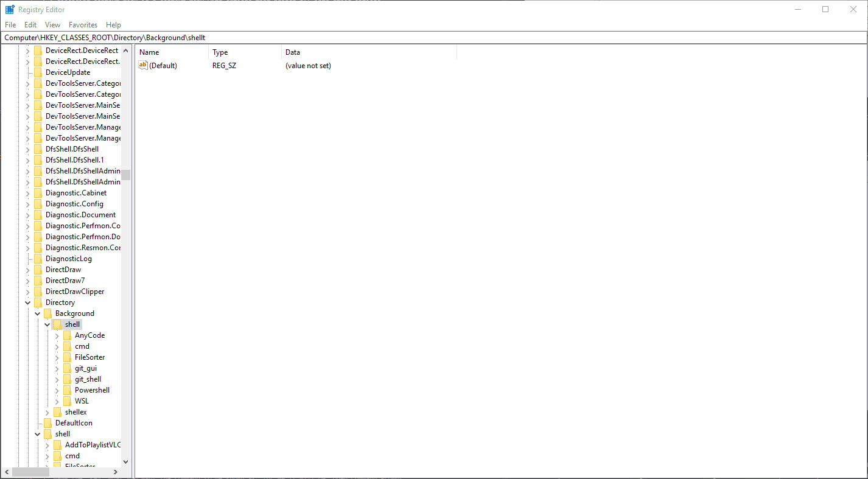Select the FileSorter key icon
The image size is (868, 479).
tap(67, 357)
